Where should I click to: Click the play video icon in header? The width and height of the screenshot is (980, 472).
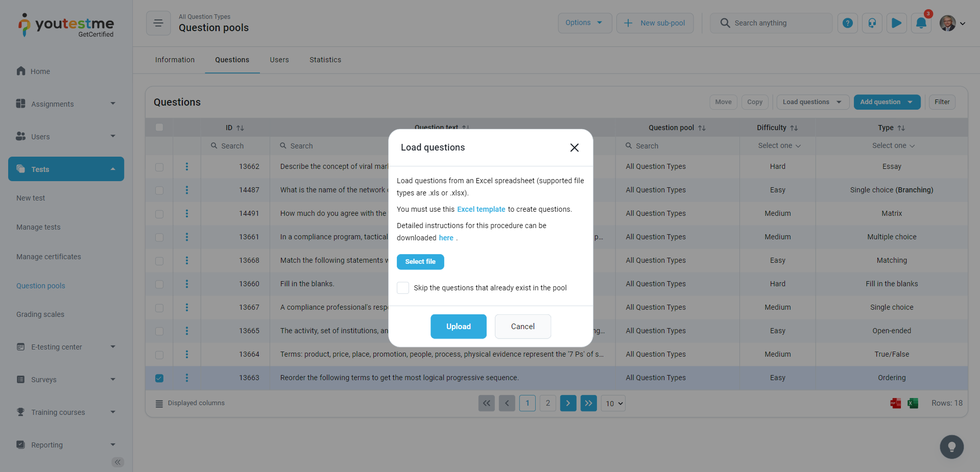(x=896, y=23)
